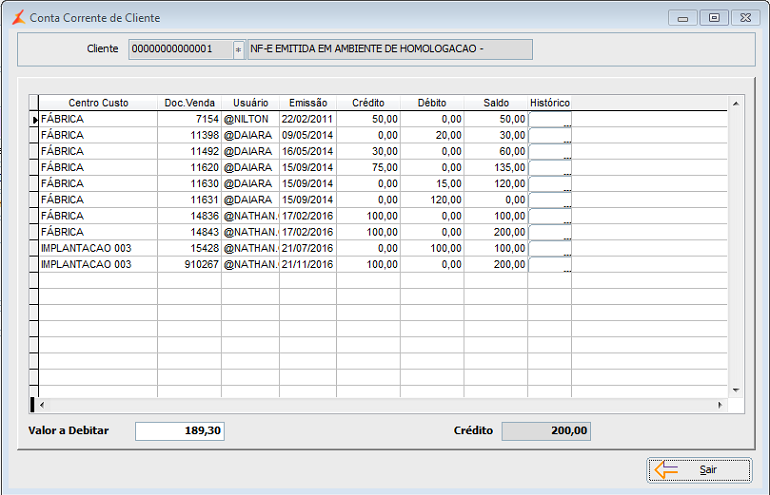Viewport: 770px width, 495px height.
Task: Click the Sair exit button
Action: (699, 470)
